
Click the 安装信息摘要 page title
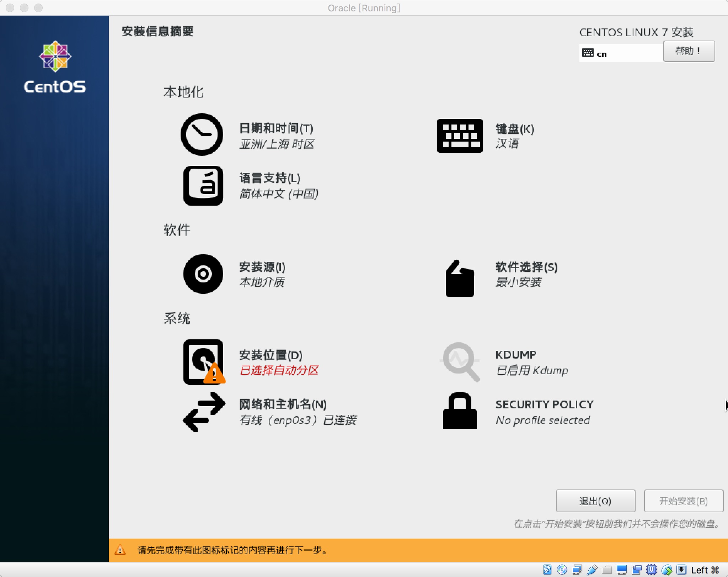tap(158, 32)
